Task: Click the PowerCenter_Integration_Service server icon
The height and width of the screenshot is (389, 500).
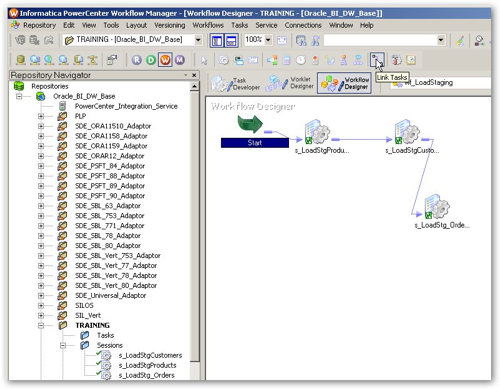Action: pos(62,106)
